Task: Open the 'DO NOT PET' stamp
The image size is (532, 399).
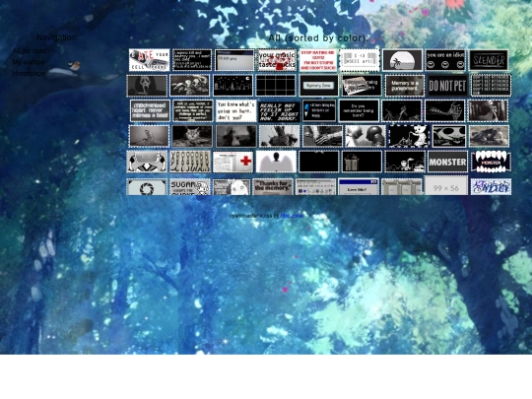Action: (447, 86)
